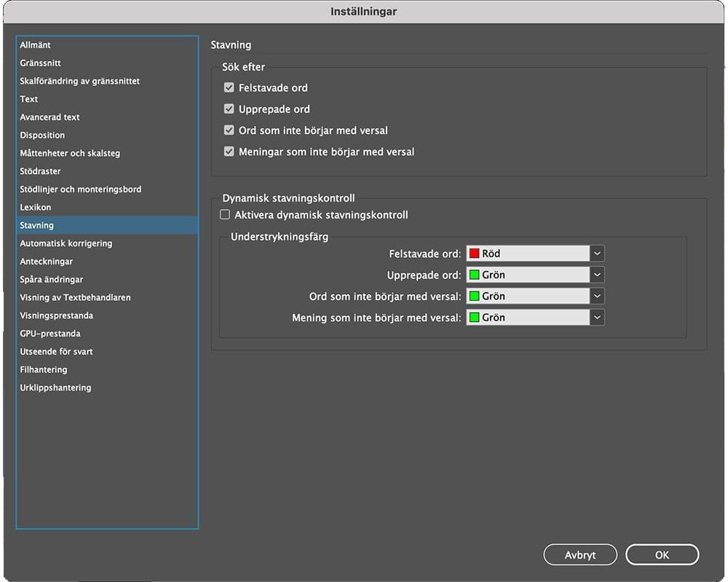Click the red swatch for Felstavade ord
Viewport: 728px width, 582px height.
tap(474, 253)
